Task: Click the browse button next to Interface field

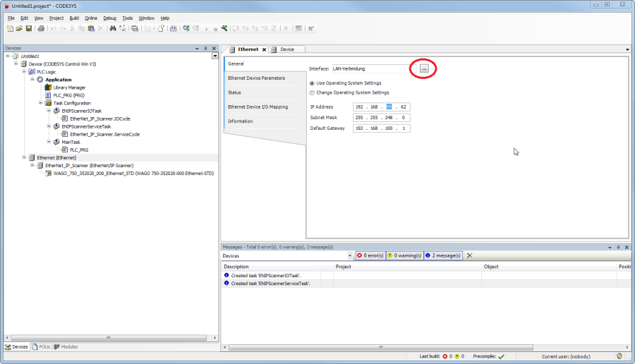Action: (424, 68)
